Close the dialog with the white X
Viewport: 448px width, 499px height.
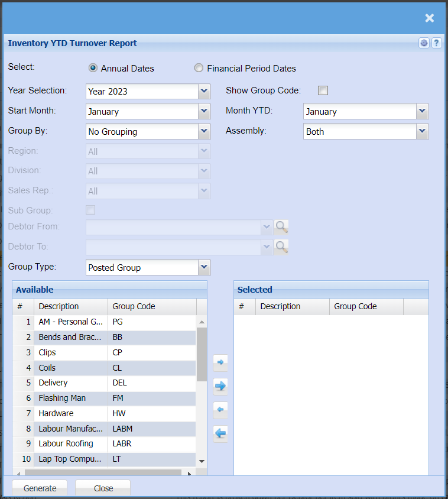pyautogui.click(x=430, y=18)
